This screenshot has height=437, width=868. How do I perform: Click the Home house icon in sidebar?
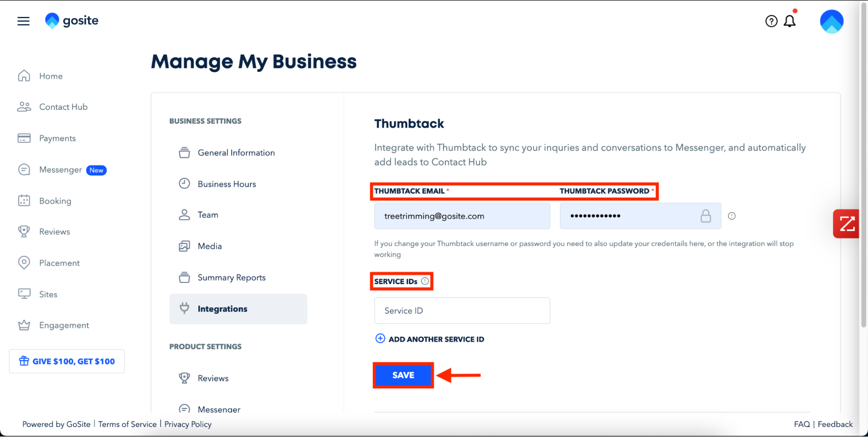[x=24, y=76]
